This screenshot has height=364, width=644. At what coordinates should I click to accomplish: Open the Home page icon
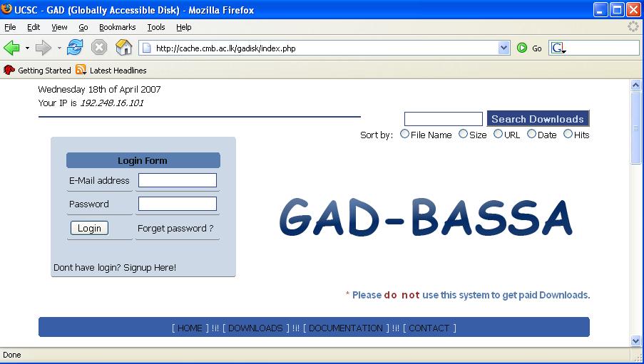124,48
